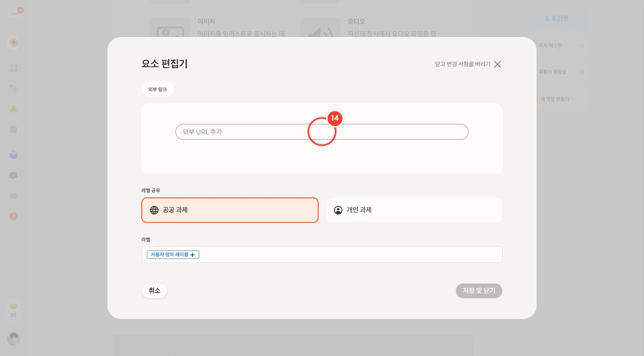Open the 외부 링크 tab chip

pyautogui.click(x=157, y=89)
